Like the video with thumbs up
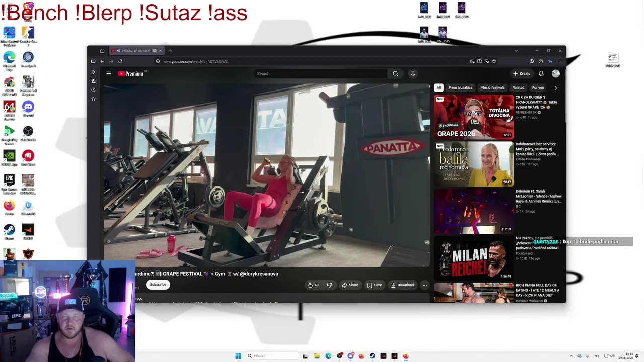 313,285
